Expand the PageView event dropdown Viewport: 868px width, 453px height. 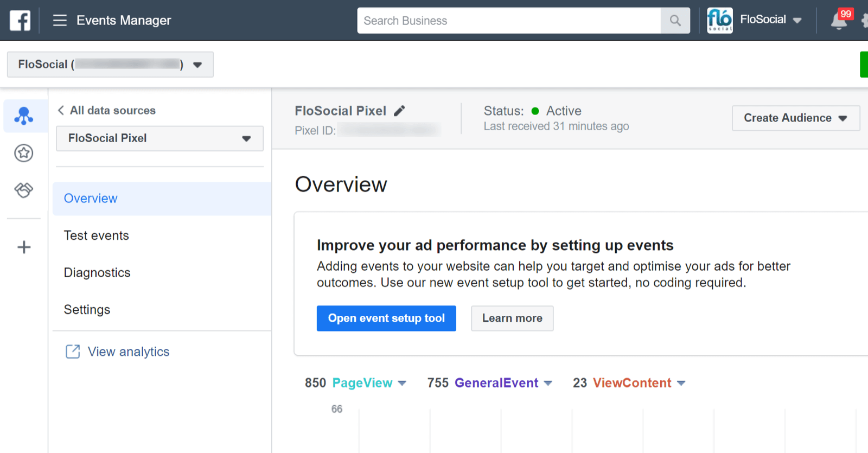tap(402, 383)
